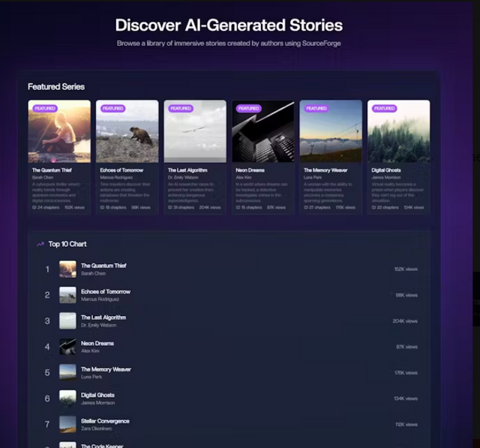This screenshot has width=480, height=448.
Task: Select Digital Ghosts title in Top 10 Chart
Action: point(97,395)
